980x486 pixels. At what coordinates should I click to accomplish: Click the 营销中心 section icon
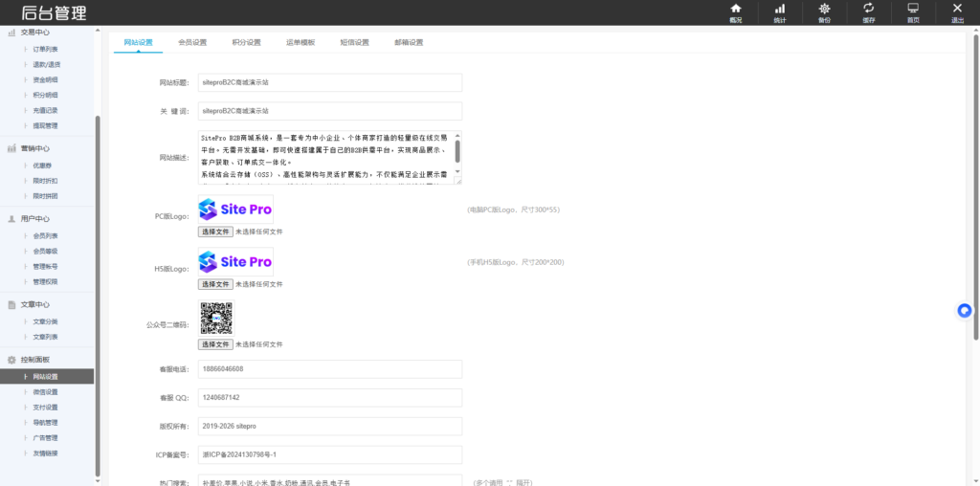(x=11, y=148)
